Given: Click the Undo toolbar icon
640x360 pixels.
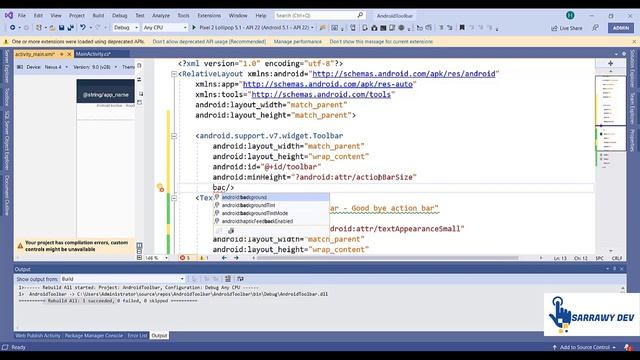Looking at the screenshot, I should tap(83, 28).
